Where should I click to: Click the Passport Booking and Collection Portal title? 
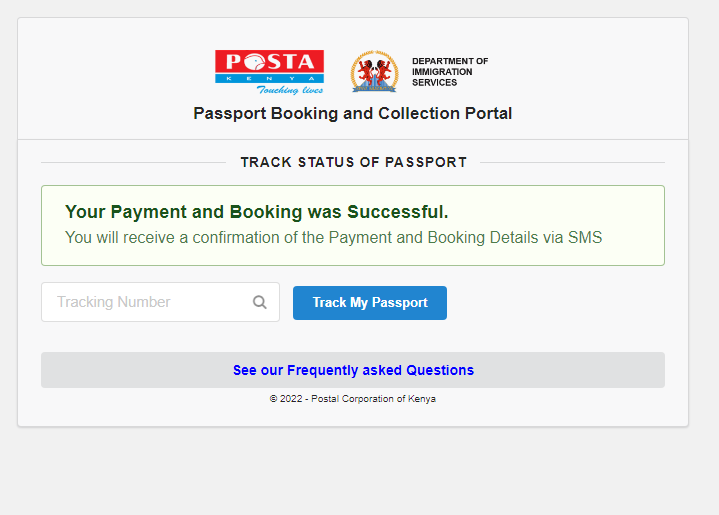352,114
